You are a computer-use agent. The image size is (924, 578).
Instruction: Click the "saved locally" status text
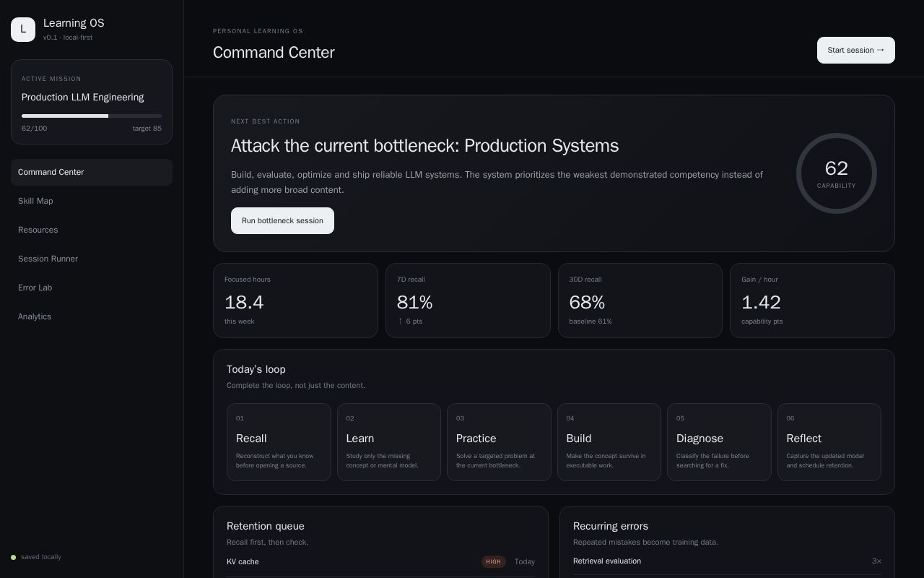(x=41, y=557)
